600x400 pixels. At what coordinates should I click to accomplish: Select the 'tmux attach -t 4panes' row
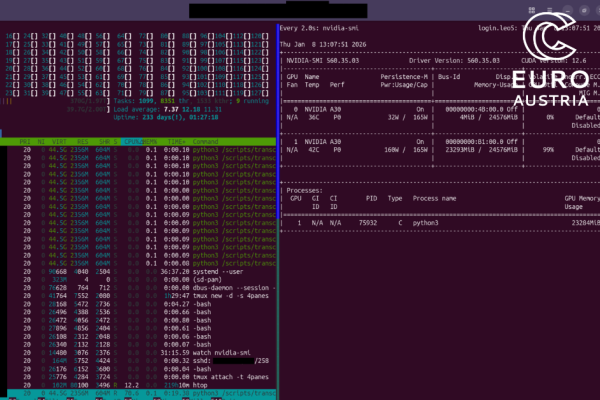click(x=142, y=377)
